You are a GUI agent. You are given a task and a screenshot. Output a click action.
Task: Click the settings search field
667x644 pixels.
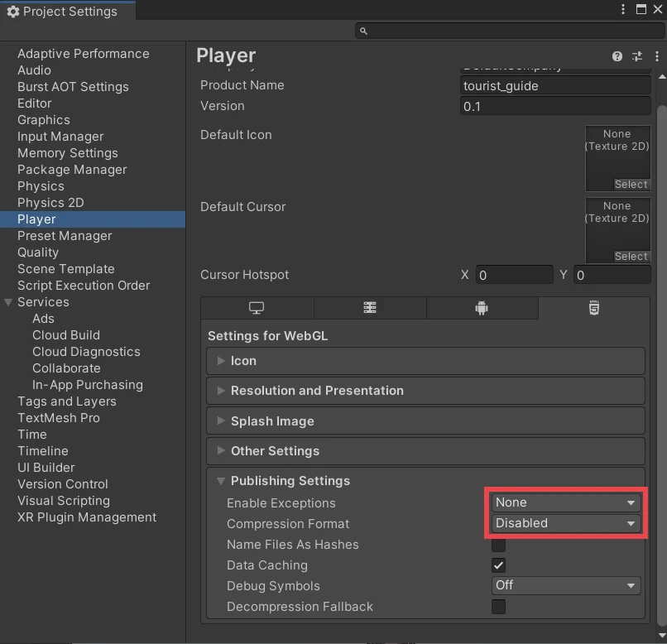pyautogui.click(x=509, y=31)
